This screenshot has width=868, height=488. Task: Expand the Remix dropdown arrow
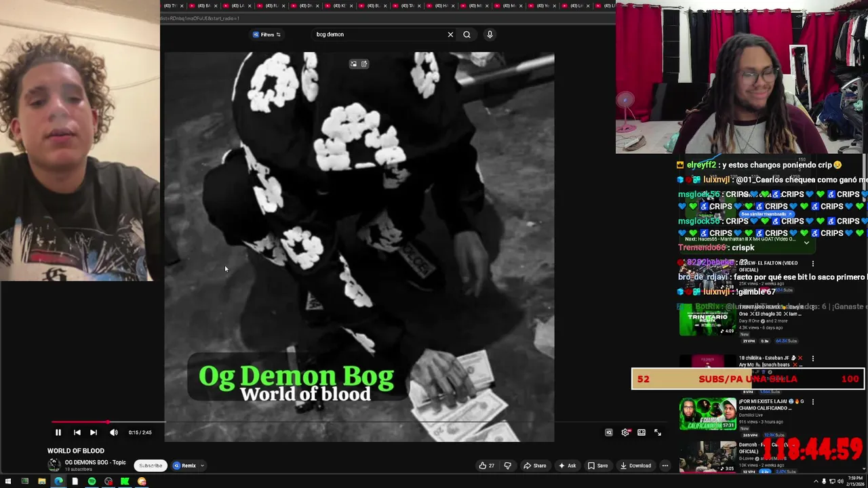[x=202, y=466]
